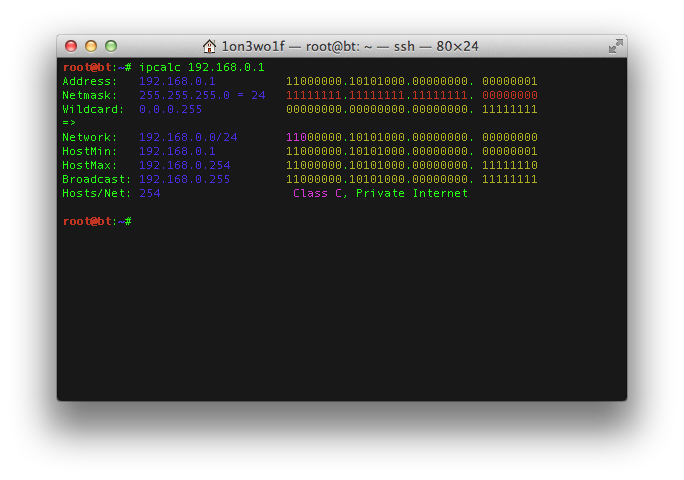Click the broadcast value '192.168.0.255'
Viewport: 684px width, 480px height.
(x=185, y=179)
